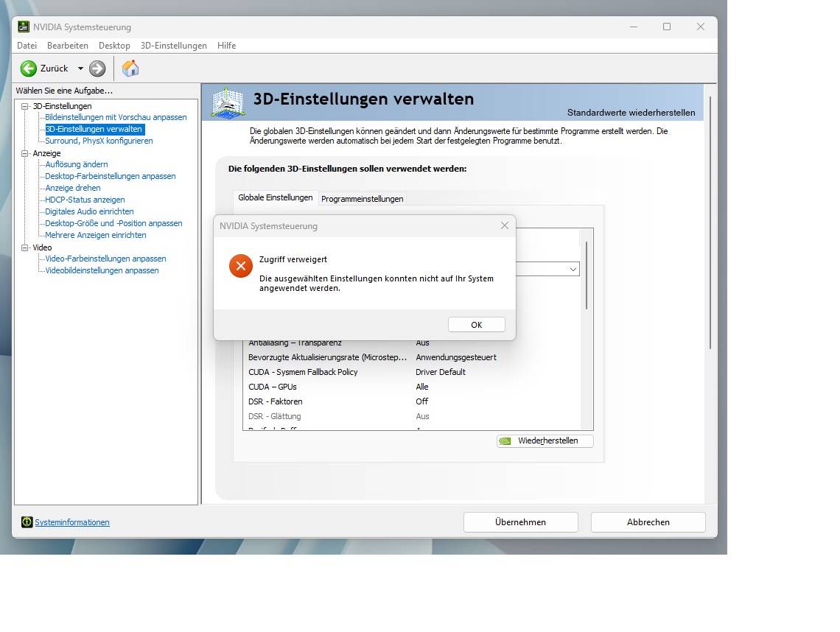Click the green Zurück back arrow icon
Image resolution: width=840 pixels, height=632 pixels.
29,69
